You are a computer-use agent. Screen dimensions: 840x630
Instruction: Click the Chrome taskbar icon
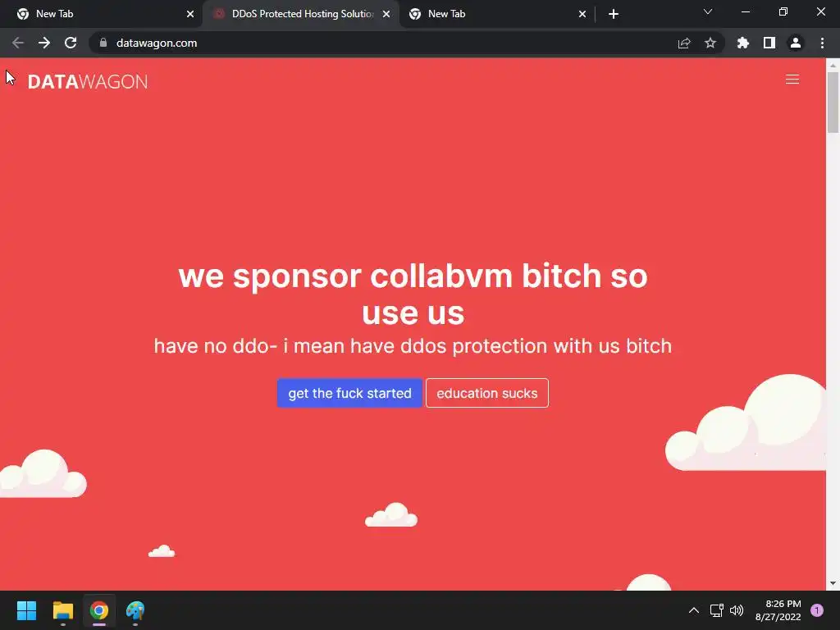pos(99,610)
